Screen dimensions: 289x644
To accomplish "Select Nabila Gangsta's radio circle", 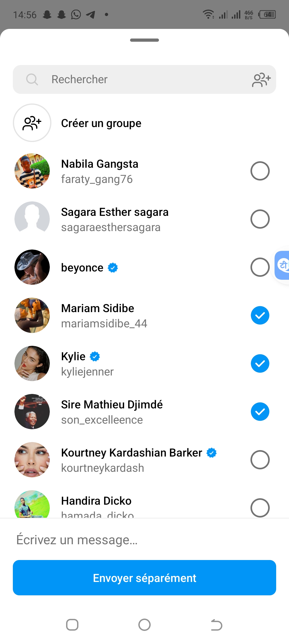I will pos(260,171).
